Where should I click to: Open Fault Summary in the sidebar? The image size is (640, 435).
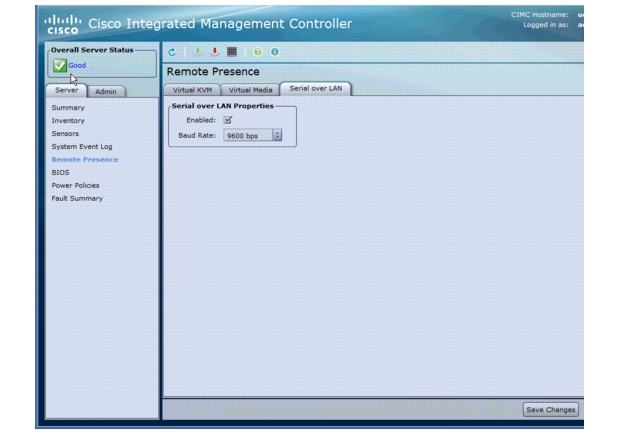pyautogui.click(x=77, y=199)
